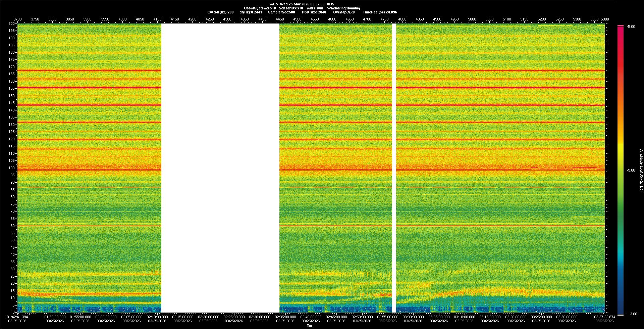
Task: Click the 100 Hz frequency axis tick label
Action: 12,168
